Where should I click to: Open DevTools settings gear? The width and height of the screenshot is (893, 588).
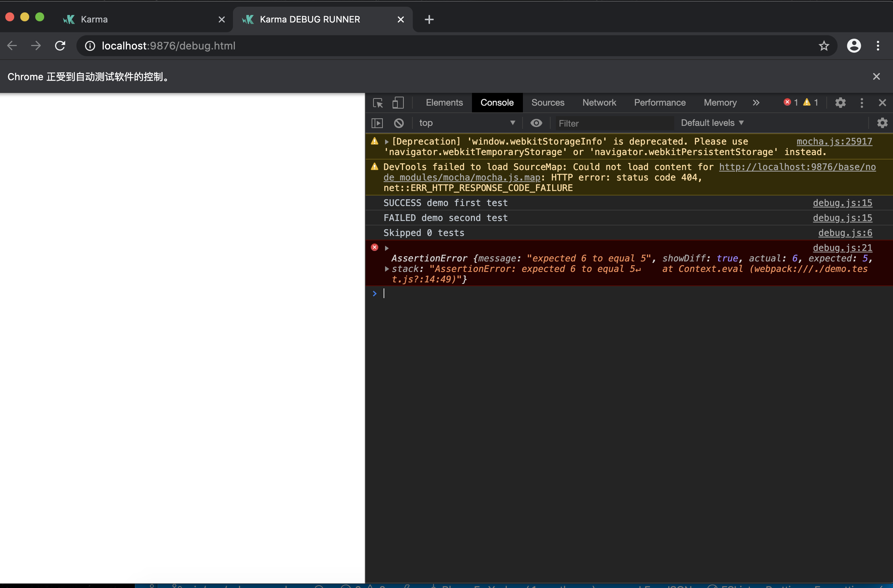point(840,103)
